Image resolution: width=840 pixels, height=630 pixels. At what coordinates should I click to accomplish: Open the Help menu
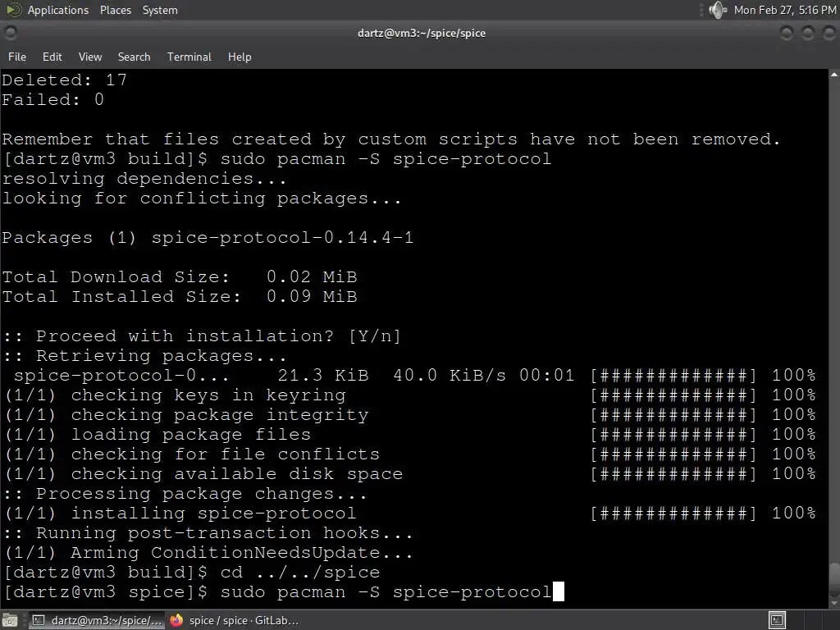click(240, 57)
